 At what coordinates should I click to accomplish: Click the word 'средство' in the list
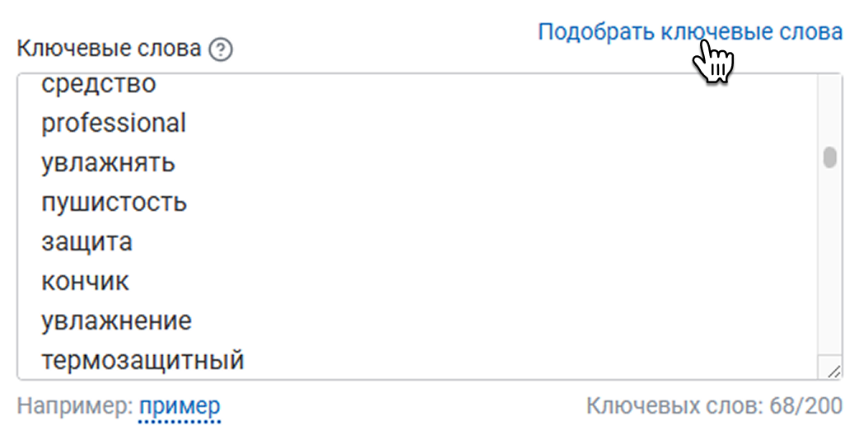[x=98, y=84]
